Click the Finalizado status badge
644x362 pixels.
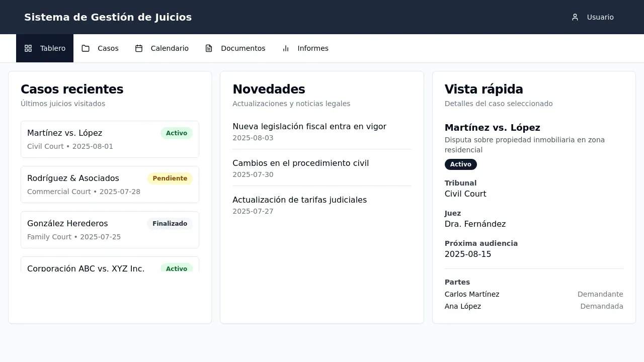pos(170,223)
